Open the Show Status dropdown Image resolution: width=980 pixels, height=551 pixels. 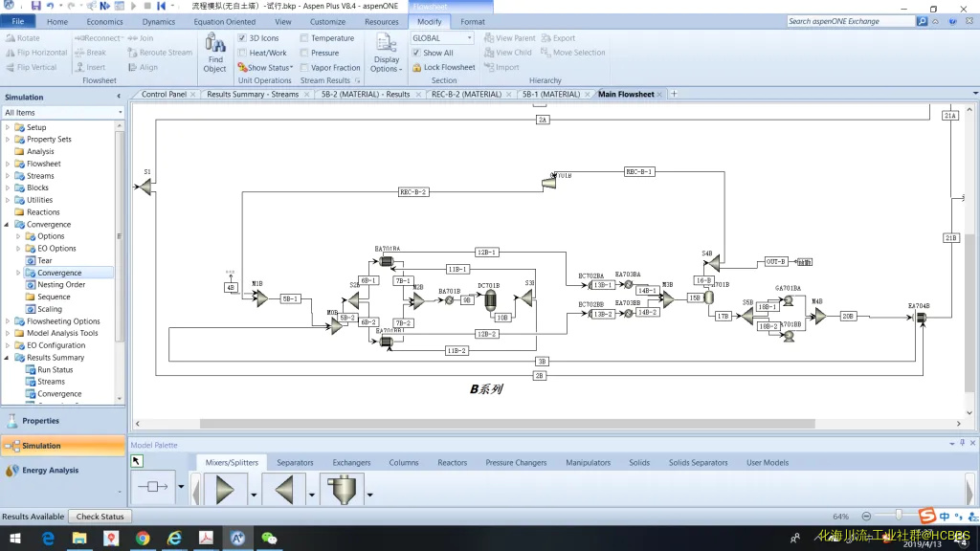[x=266, y=68]
